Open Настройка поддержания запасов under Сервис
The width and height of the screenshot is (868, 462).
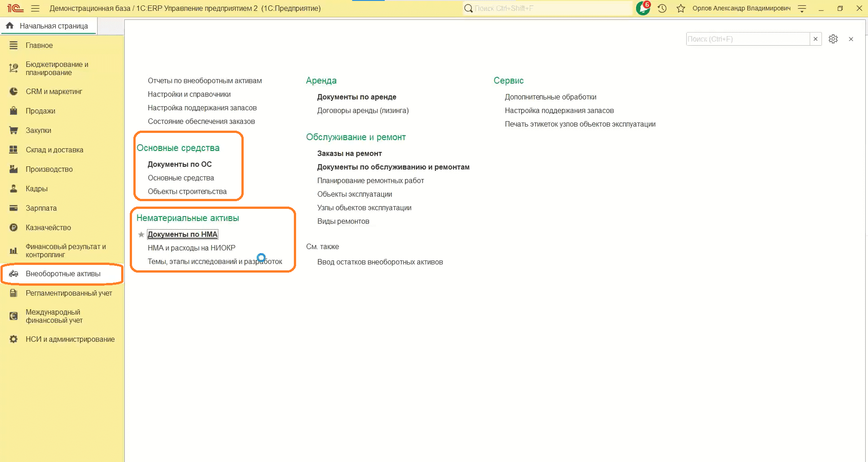559,110
